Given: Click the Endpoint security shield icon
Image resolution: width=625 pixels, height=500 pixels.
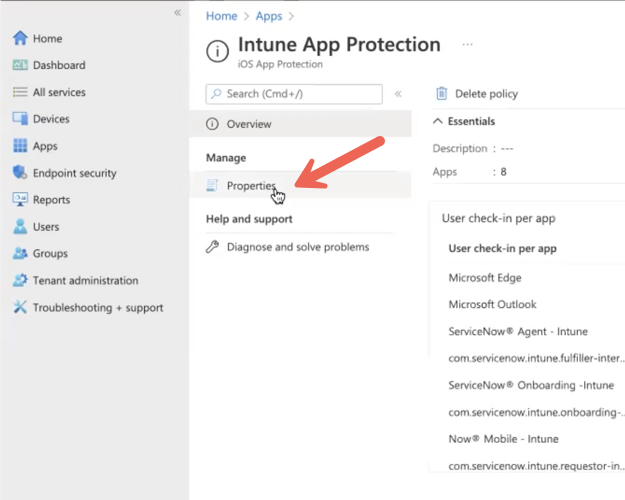Looking at the screenshot, I should click(20, 173).
